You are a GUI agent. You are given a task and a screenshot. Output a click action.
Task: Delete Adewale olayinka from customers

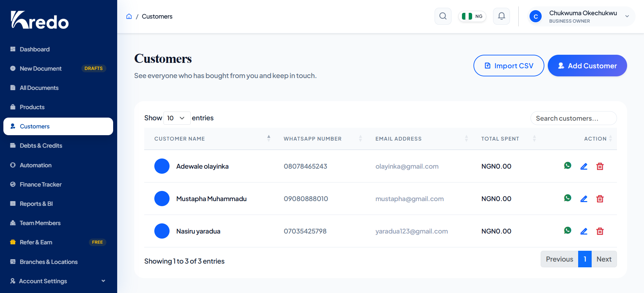[x=600, y=166]
